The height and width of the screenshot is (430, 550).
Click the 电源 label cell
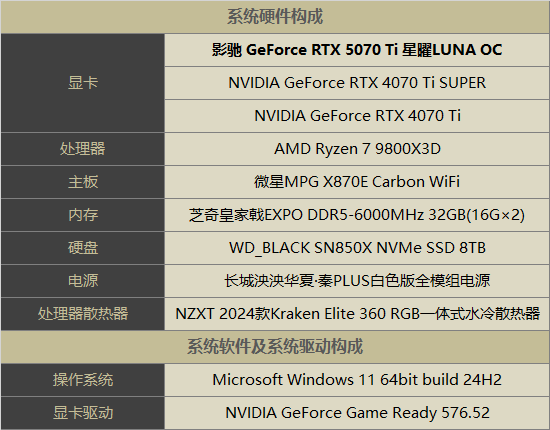tap(83, 281)
